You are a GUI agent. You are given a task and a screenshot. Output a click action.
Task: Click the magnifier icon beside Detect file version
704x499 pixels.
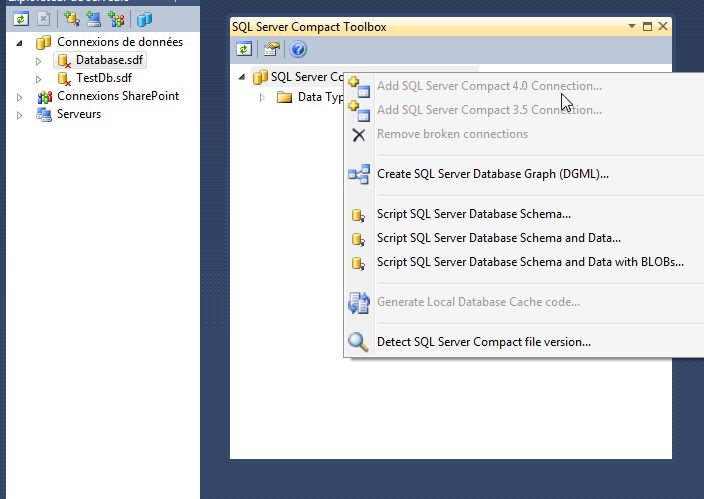[358, 342]
